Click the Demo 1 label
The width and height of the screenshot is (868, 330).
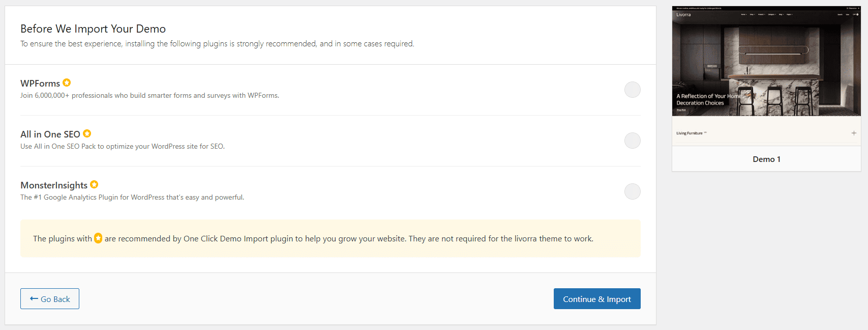click(x=766, y=159)
